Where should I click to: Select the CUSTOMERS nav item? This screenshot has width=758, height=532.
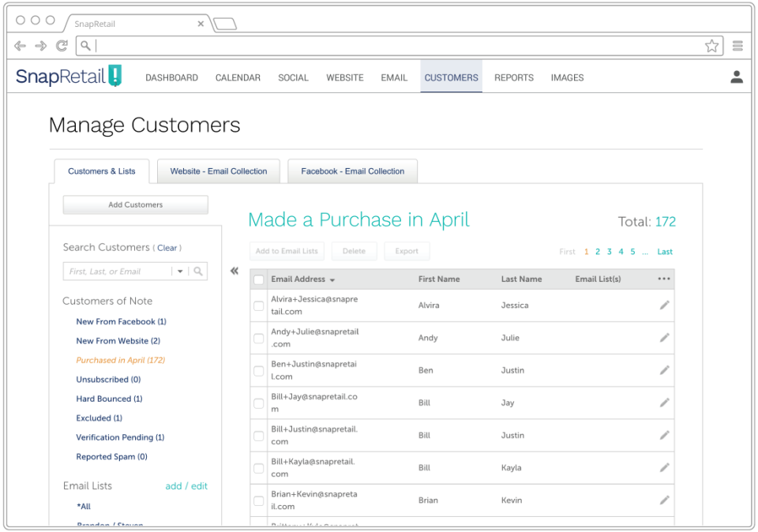pos(451,77)
